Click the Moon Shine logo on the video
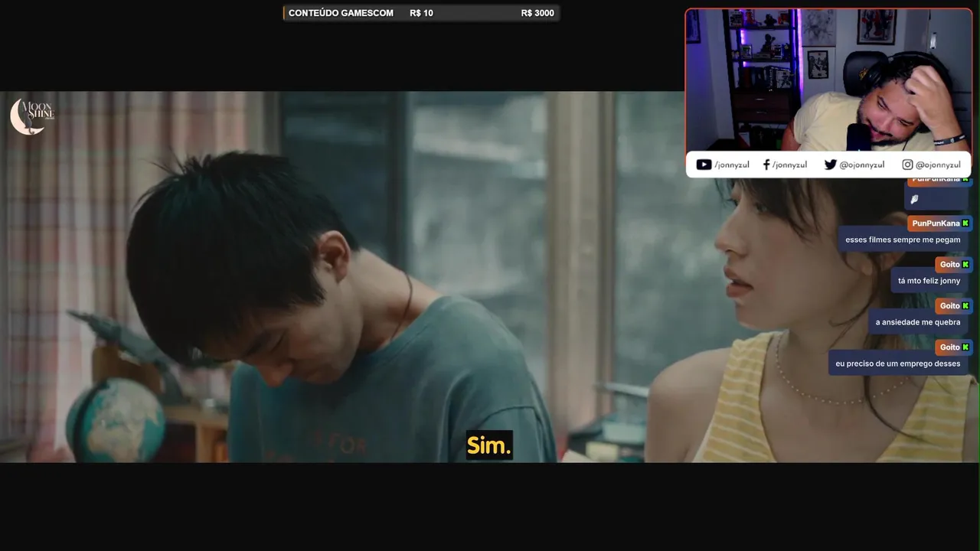 (x=32, y=116)
